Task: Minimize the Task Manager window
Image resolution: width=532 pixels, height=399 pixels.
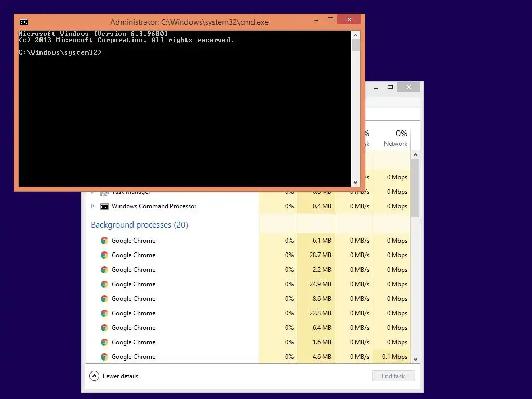Action: [376, 87]
